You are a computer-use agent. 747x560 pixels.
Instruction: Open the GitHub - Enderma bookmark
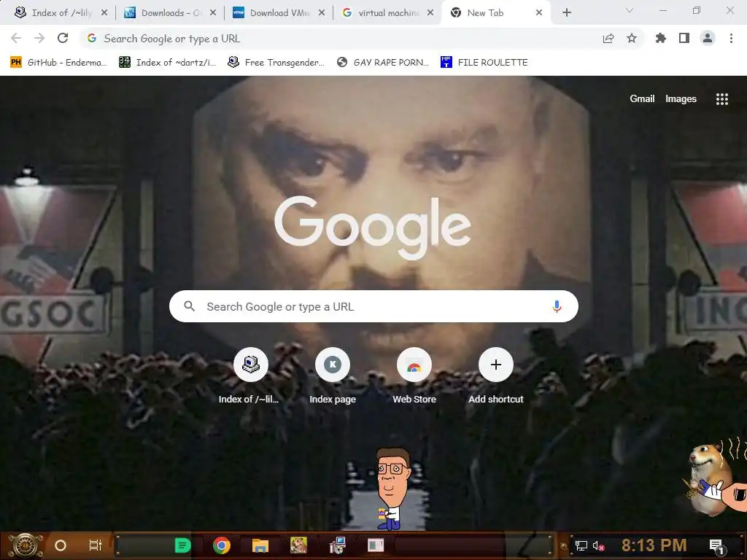(x=58, y=63)
